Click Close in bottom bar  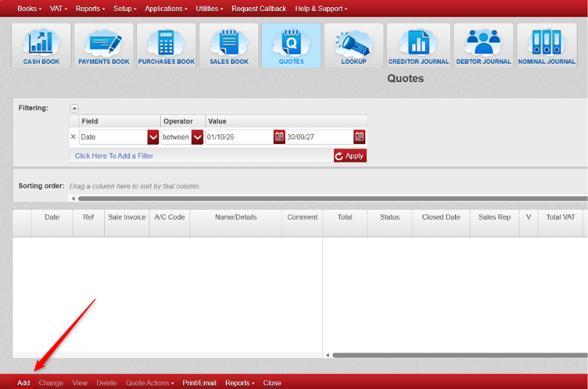point(272,383)
